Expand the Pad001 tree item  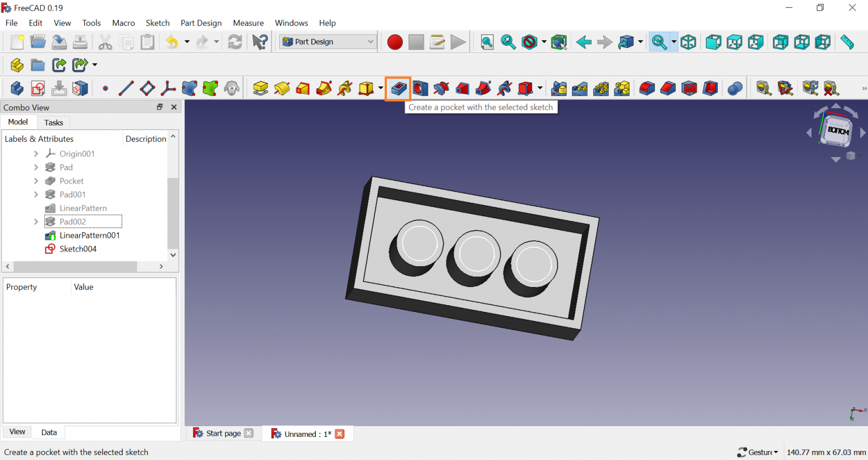pos(36,194)
